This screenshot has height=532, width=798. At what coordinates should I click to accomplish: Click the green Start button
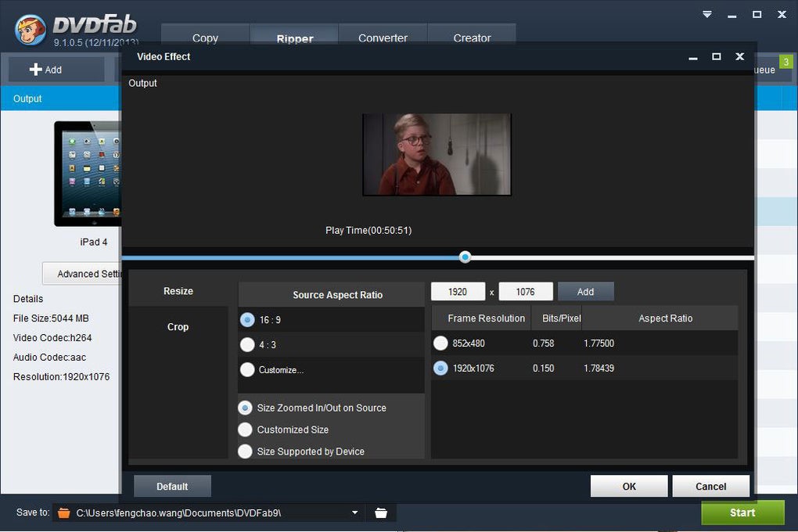coord(742,512)
